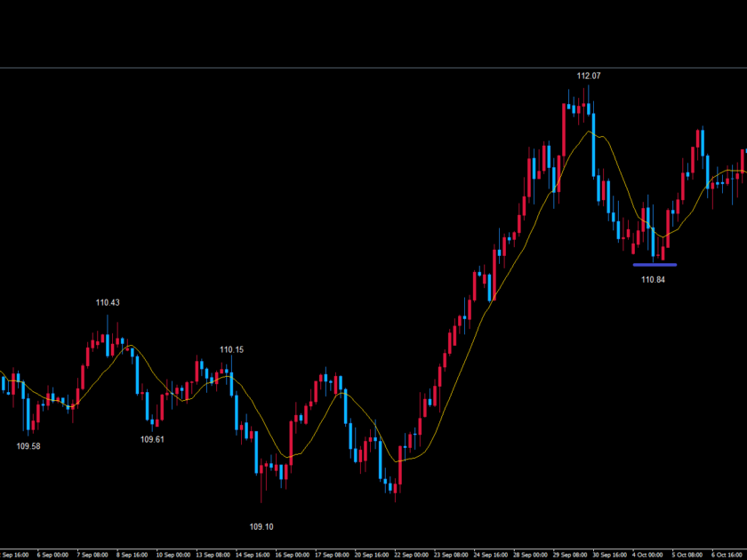Click the 17 Sep 08:00 time axis label
This screenshot has height=560, width=747.
click(333, 554)
